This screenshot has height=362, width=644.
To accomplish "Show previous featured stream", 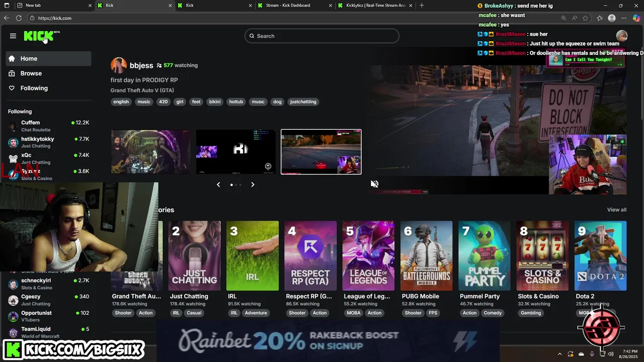I will pyautogui.click(x=218, y=185).
